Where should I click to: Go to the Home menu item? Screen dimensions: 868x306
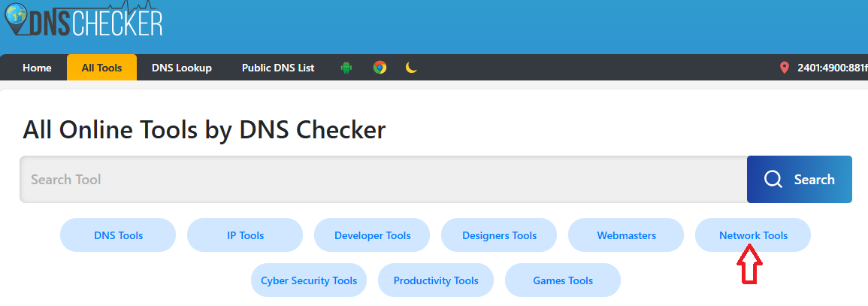37,68
